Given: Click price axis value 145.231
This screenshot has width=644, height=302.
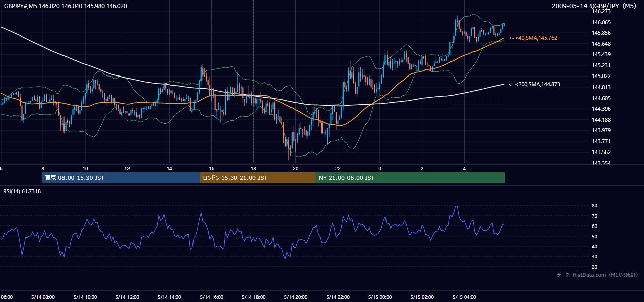Looking at the screenshot, I should [602, 65].
